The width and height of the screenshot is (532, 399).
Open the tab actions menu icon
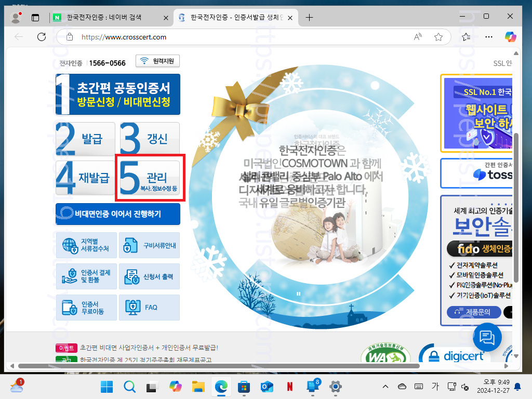pos(35,18)
